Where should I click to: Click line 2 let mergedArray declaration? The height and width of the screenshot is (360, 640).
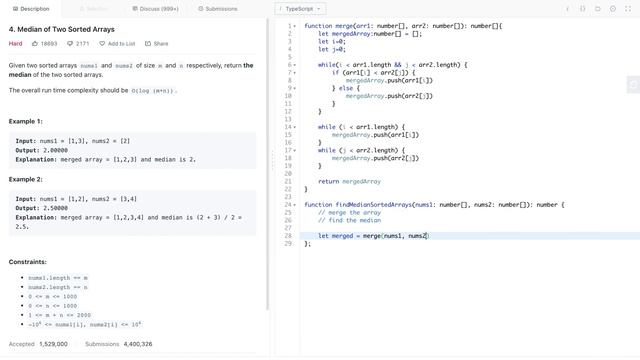[370, 34]
